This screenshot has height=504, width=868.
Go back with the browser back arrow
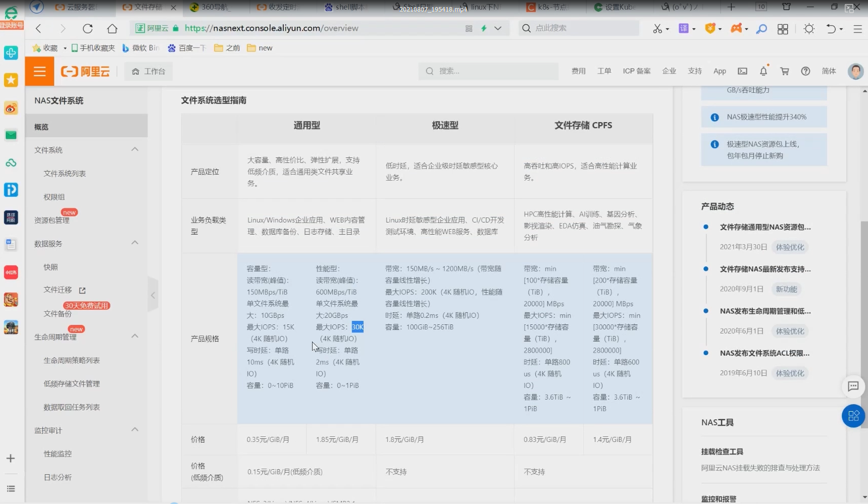coord(39,28)
